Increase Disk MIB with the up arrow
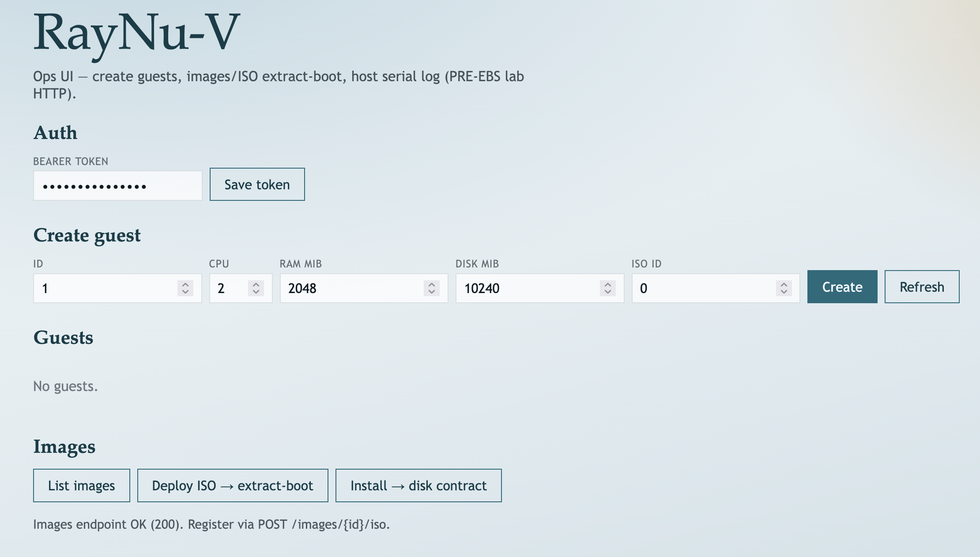The image size is (980, 557). (x=608, y=284)
